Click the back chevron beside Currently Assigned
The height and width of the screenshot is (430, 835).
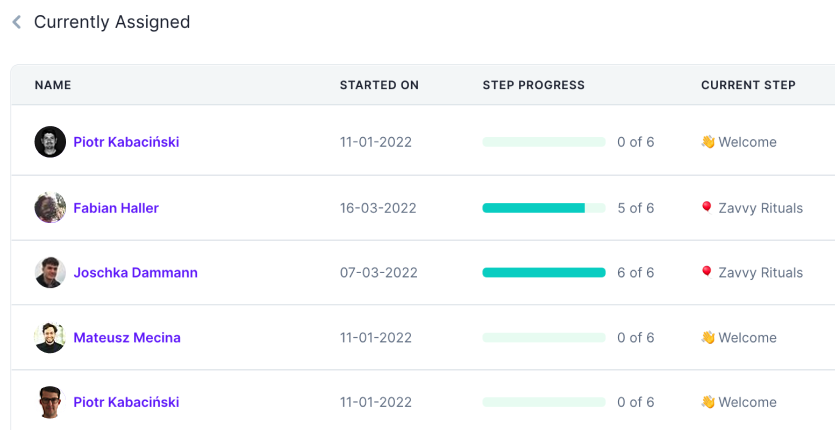coord(17,22)
